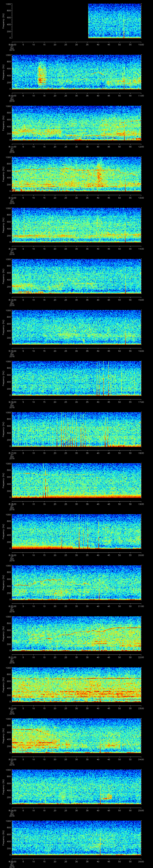Select the "19:00" end time label
Image resolution: width=153 pixels, height=868 pixels.
point(141,504)
